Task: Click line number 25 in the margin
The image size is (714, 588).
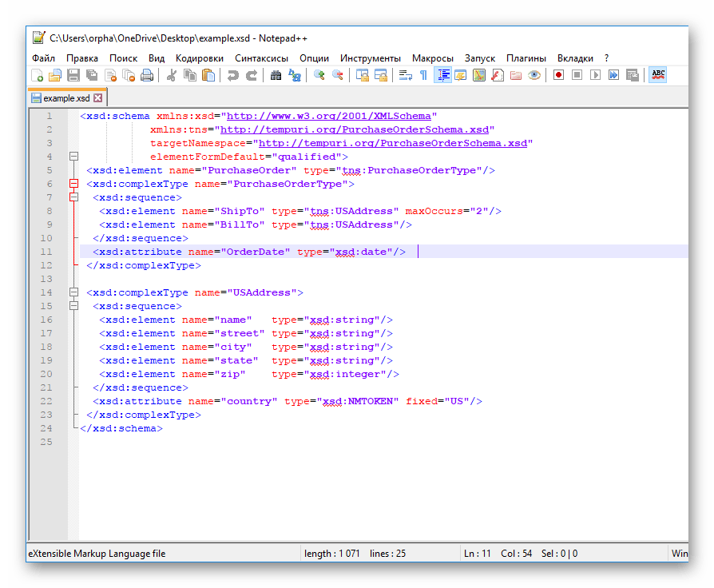Action: pos(46,442)
